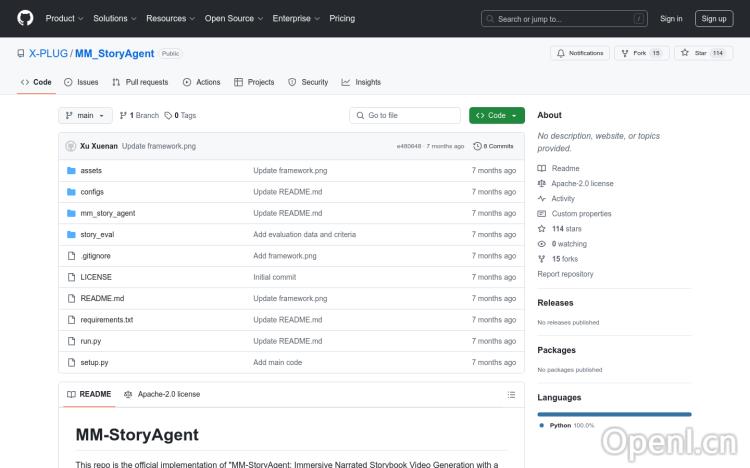Screen dimensions: 750x468
Task: Open the green Code dropdown button
Action: click(496, 115)
